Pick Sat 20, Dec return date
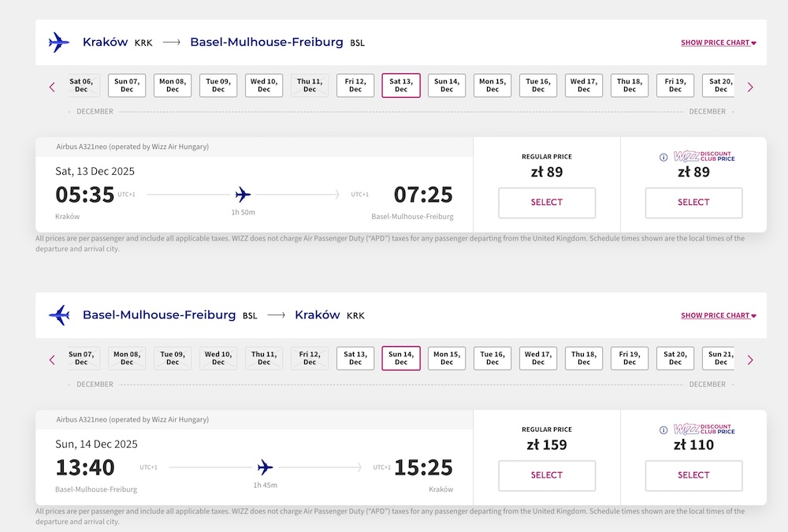This screenshot has width=788, height=532. point(675,359)
